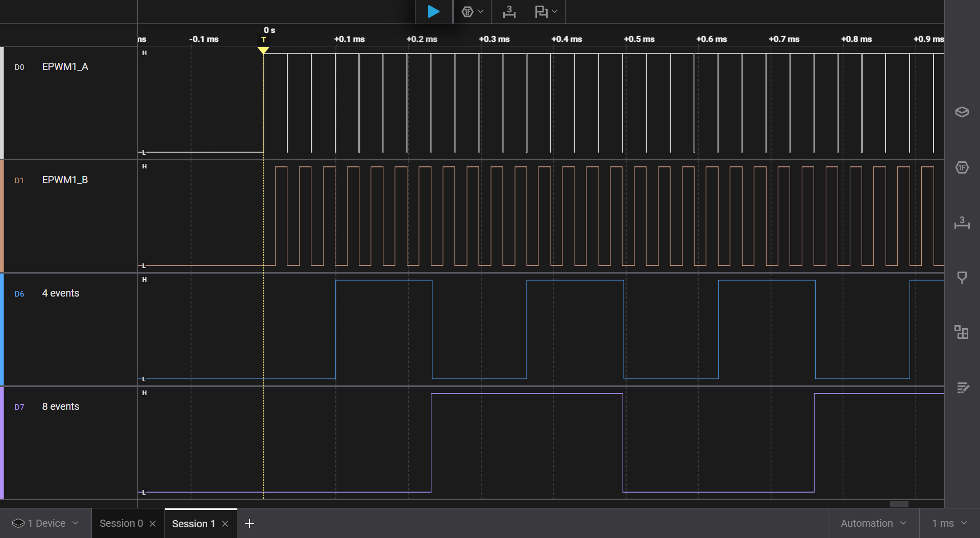Select channel D1 label EPWM1_B
This screenshot has height=538, width=980.
(x=65, y=180)
